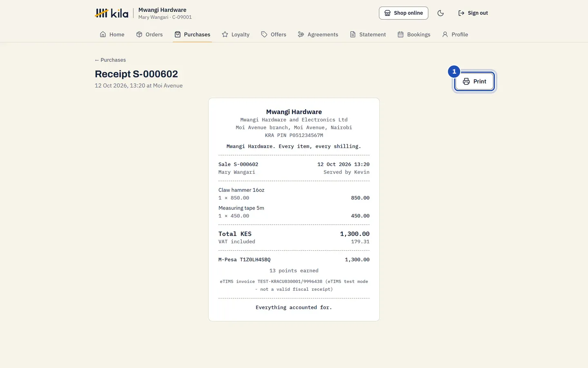Open the Home tab
The image size is (588, 368).
(112, 34)
